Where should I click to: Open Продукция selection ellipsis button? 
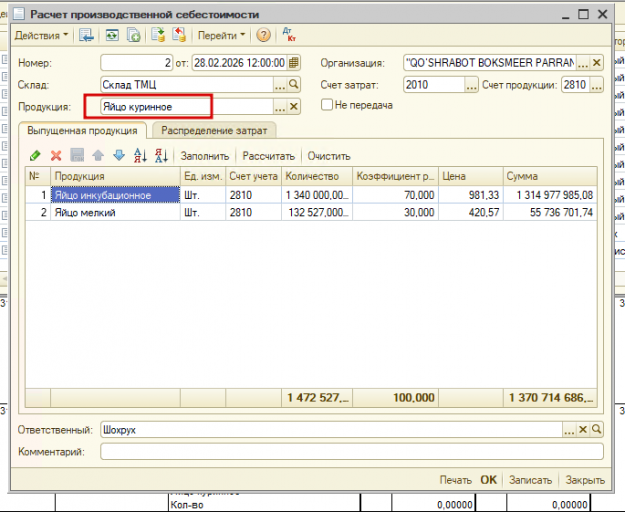click(280, 107)
